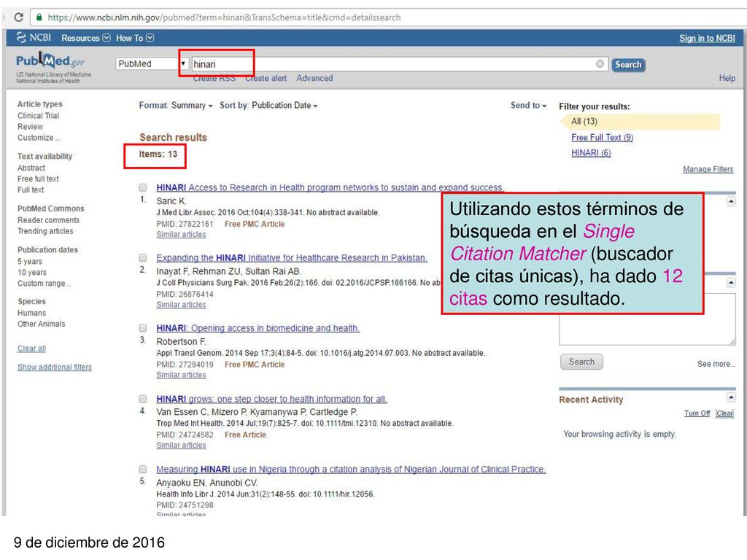Select the HINARI (6) filter
This screenshot has width=747, height=560.
[x=591, y=153]
